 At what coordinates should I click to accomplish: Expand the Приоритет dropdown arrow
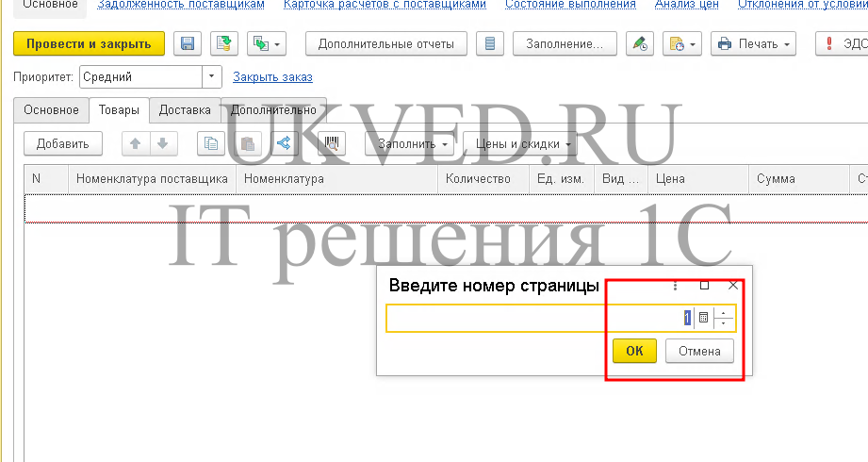point(211,77)
